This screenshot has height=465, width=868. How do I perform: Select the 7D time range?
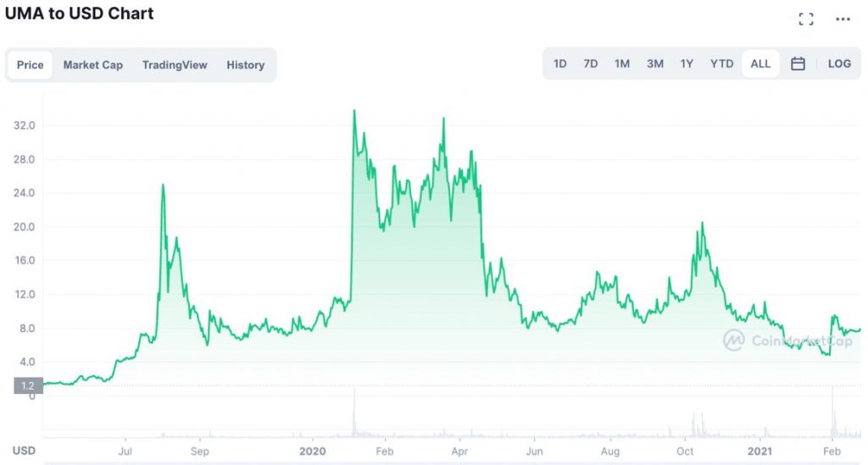coord(591,64)
